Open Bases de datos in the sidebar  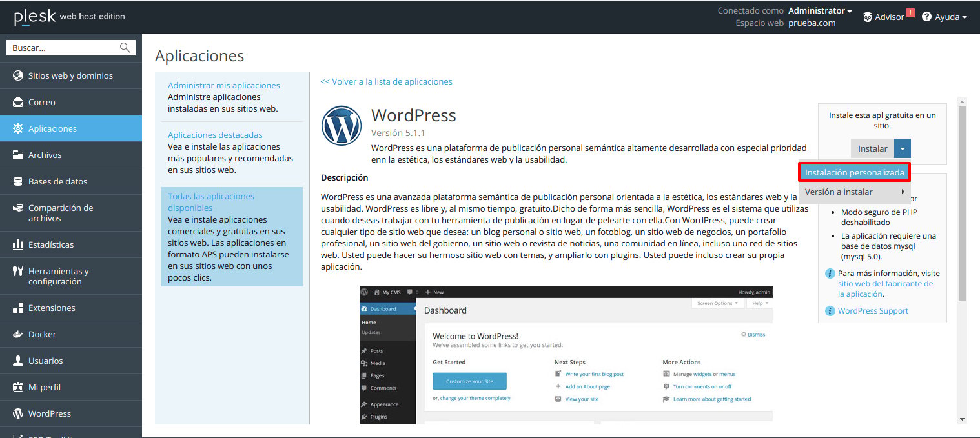click(71, 181)
